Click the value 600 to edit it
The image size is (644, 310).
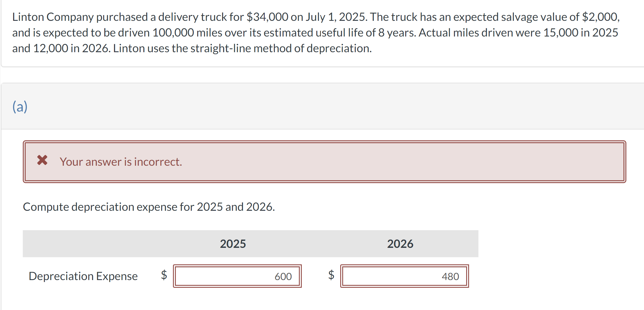(283, 276)
